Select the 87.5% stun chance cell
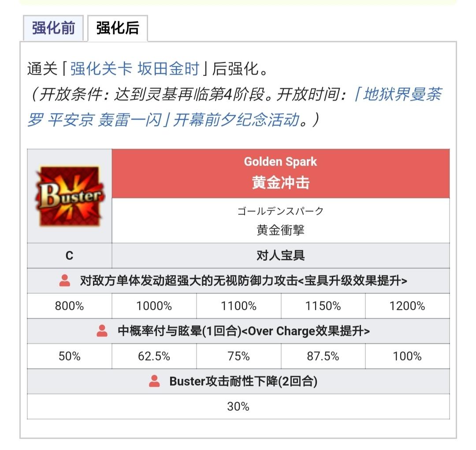The width and height of the screenshot is (476, 450). pyautogui.click(x=323, y=356)
